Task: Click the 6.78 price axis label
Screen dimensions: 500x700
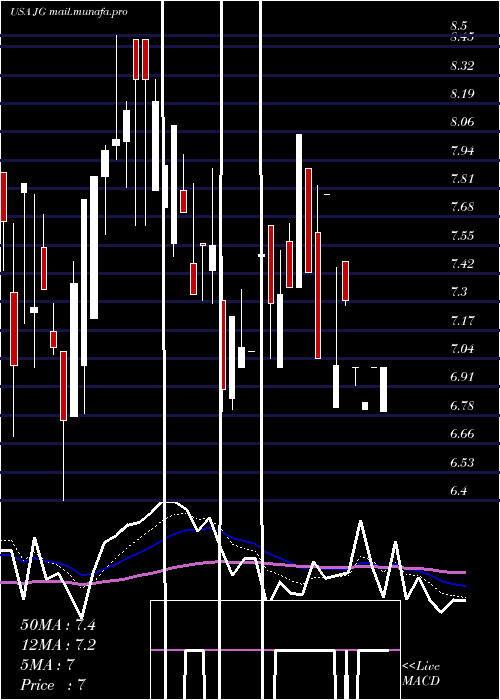Action: tap(462, 405)
